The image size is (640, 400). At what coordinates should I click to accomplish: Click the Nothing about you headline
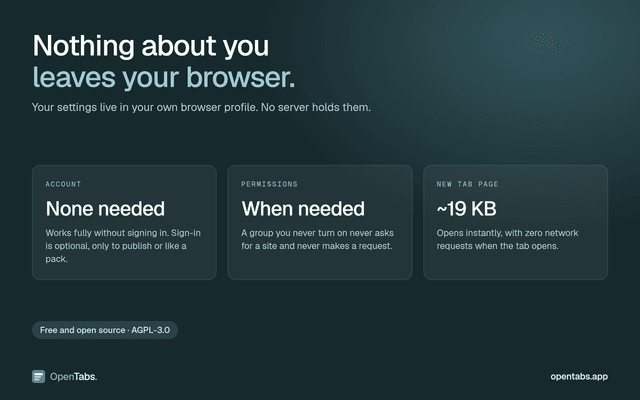click(x=151, y=46)
